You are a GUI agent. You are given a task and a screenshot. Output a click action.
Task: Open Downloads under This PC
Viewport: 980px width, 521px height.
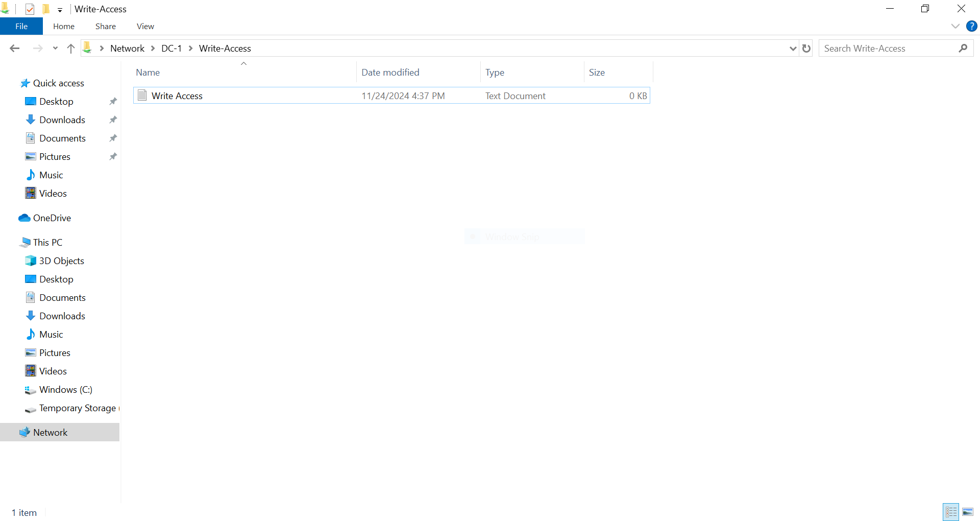click(62, 316)
